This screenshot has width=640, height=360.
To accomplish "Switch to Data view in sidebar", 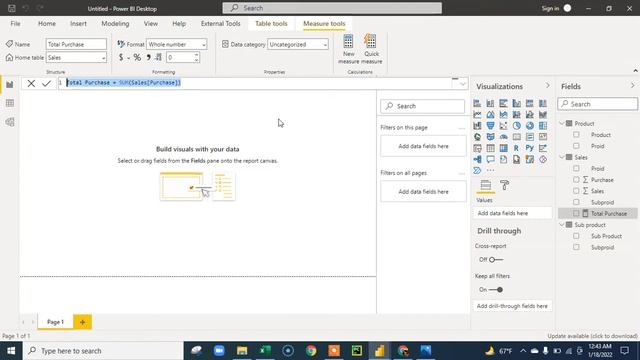I will (x=10, y=103).
